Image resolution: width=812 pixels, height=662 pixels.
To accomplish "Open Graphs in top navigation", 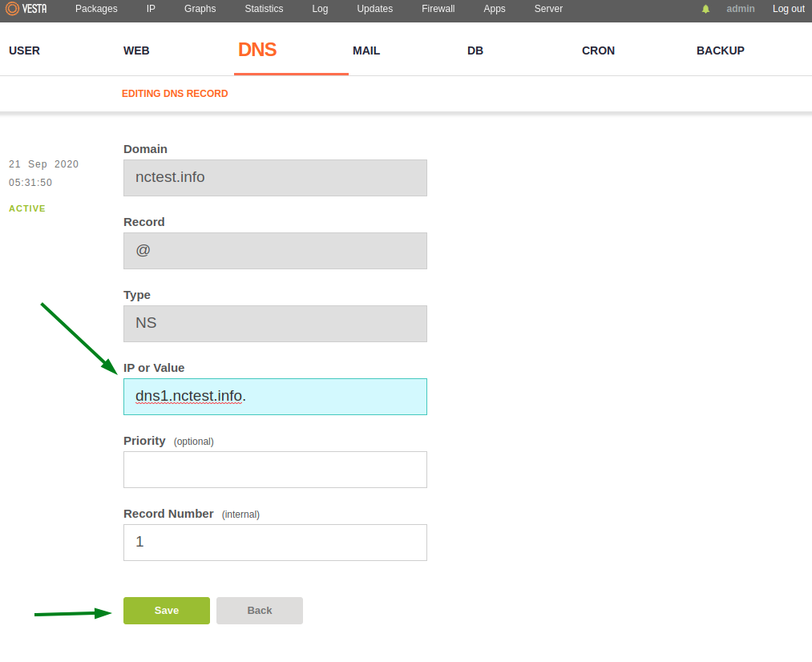I will 200,9.
